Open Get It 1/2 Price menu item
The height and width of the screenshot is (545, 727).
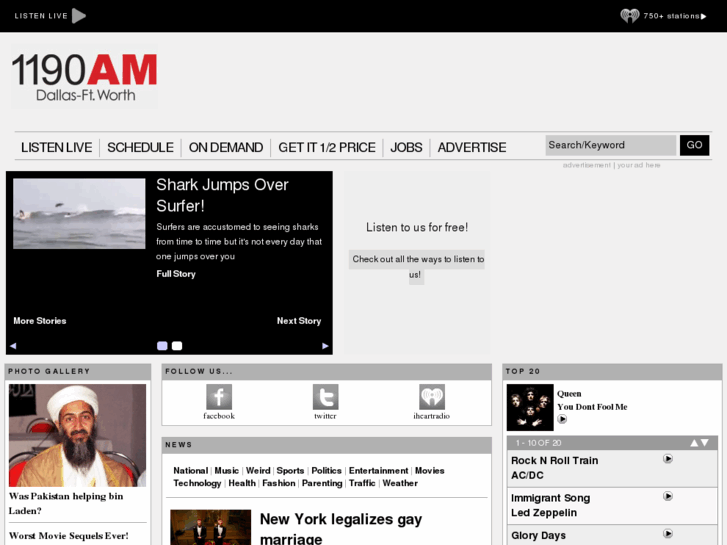(x=327, y=147)
